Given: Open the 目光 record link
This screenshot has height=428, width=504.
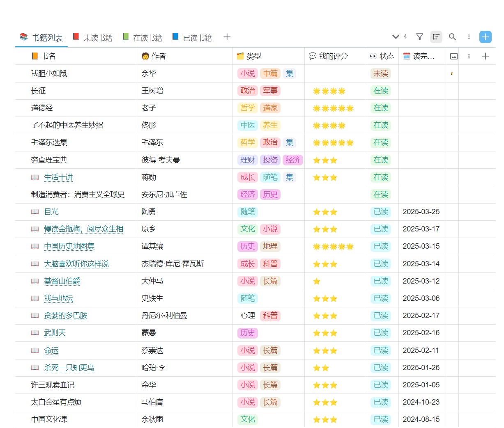Looking at the screenshot, I should 51,212.
